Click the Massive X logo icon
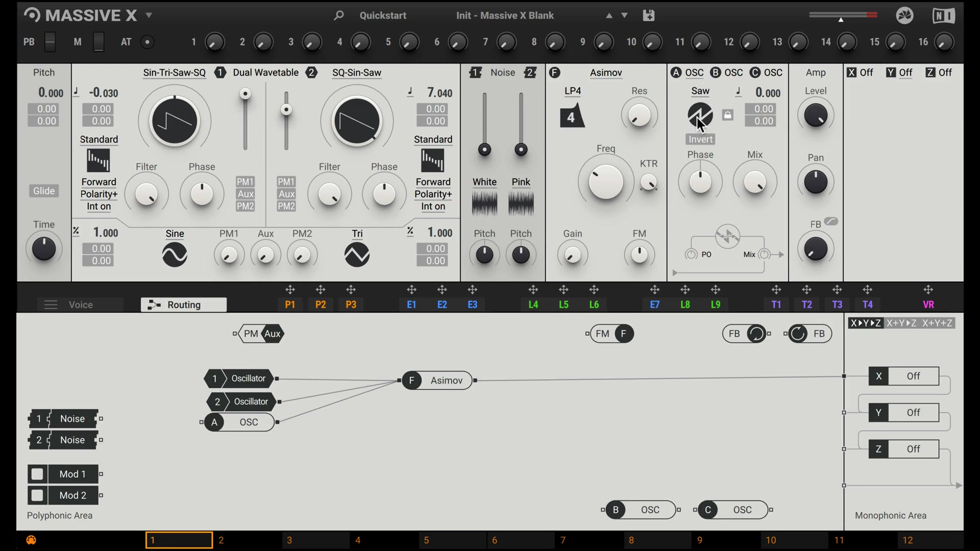This screenshot has width=980, height=551. [x=32, y=15]
